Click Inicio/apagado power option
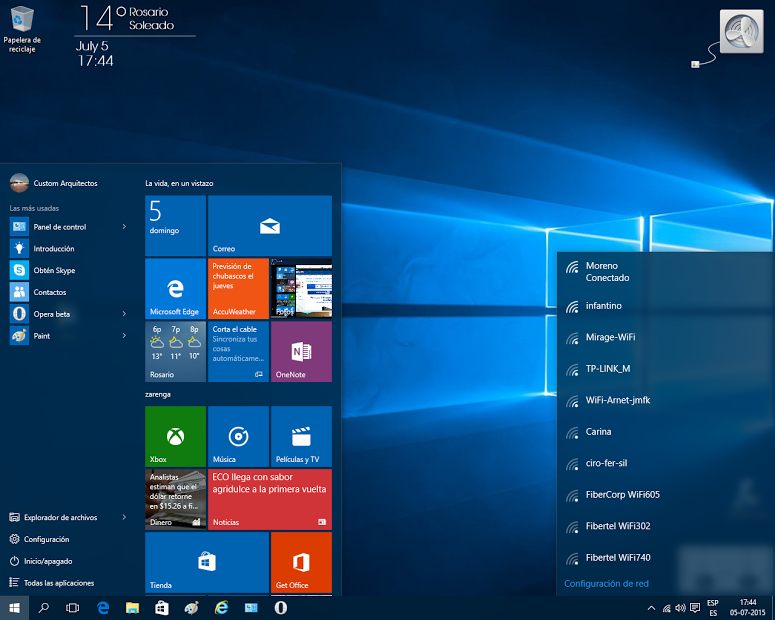 41,561
